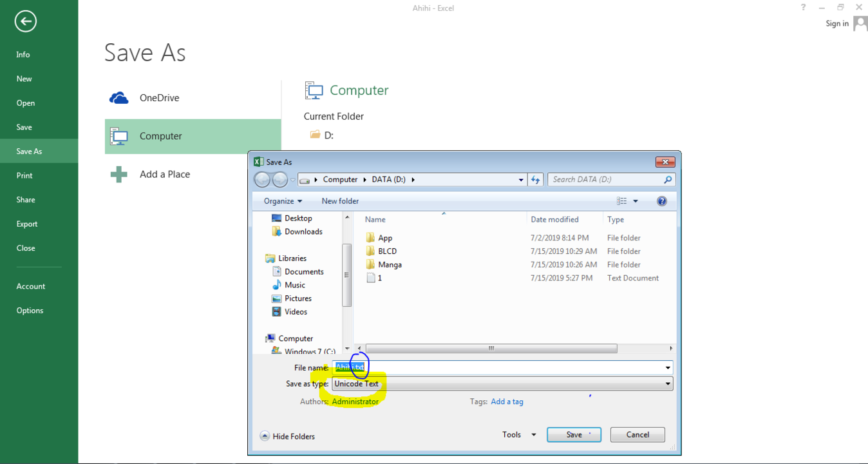Image resolution: width=868 pixels, height=464 pixels.
Task: Open the Account page
Action: point(31,286)
